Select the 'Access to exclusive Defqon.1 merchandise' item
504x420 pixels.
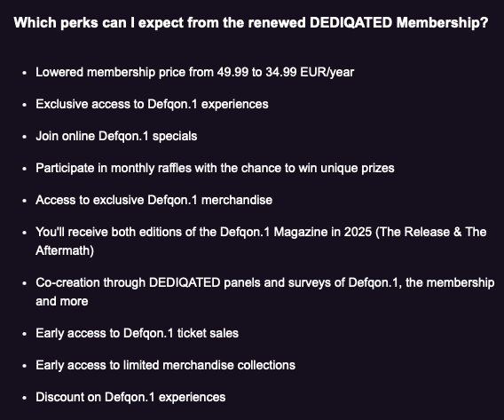pos(154,200)
